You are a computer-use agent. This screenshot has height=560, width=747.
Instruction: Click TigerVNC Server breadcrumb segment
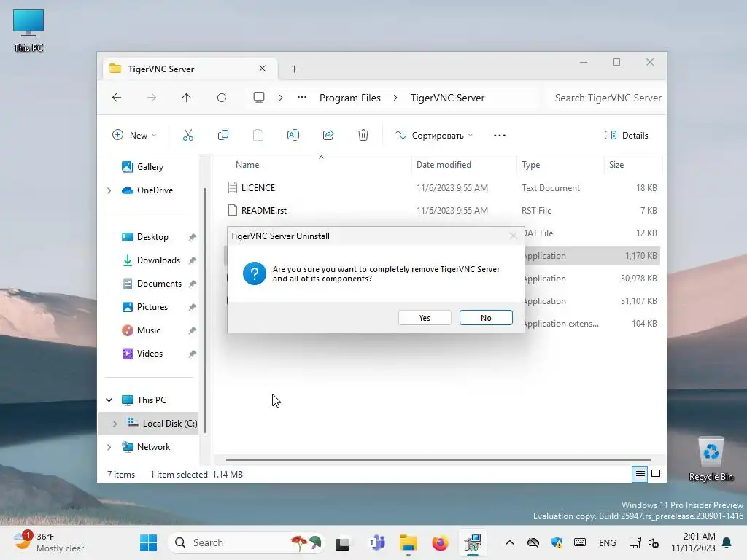pos(447,98)
